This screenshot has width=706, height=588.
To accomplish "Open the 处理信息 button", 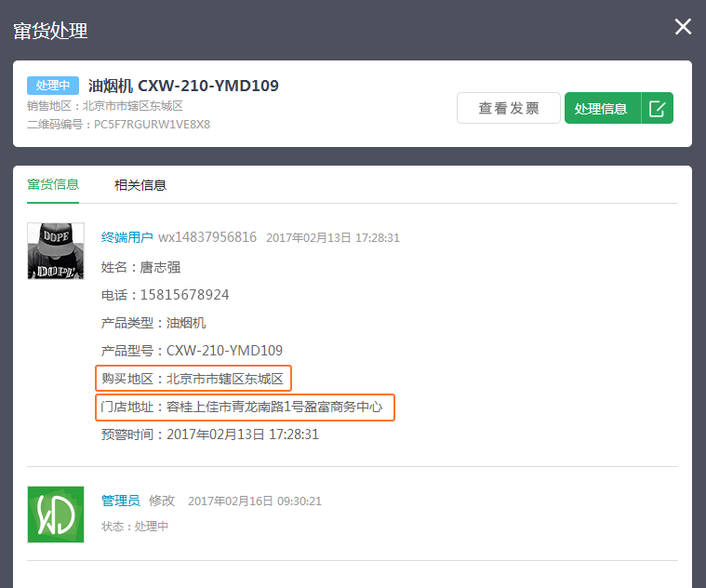I will pos(603,108).
